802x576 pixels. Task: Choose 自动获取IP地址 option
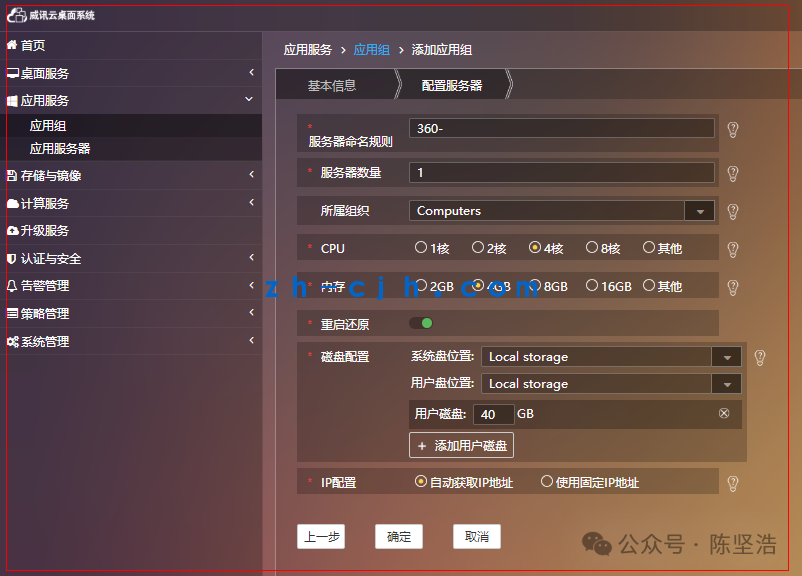coord(420,481)
